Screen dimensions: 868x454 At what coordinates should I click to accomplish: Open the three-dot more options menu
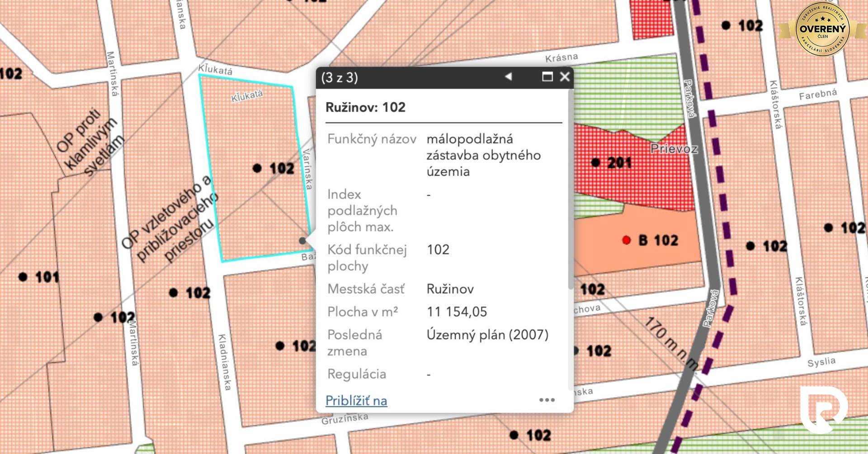tap(547, 400)
